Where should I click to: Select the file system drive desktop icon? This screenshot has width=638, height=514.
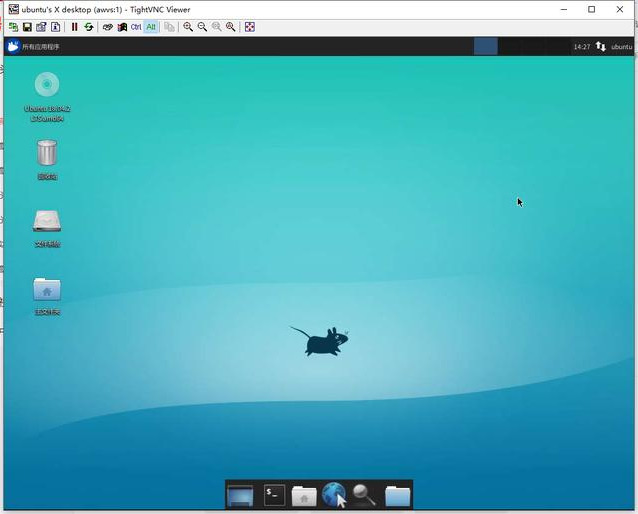point(47,228)
